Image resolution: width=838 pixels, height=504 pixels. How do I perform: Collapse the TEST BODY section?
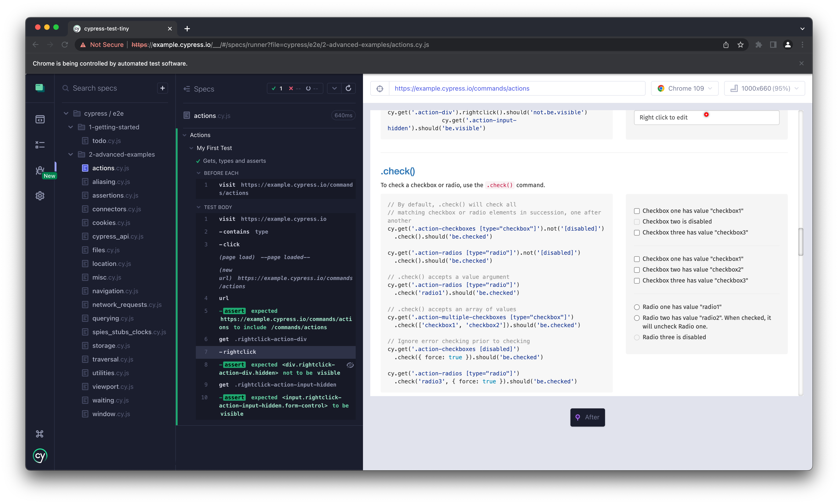coord(199,207)
